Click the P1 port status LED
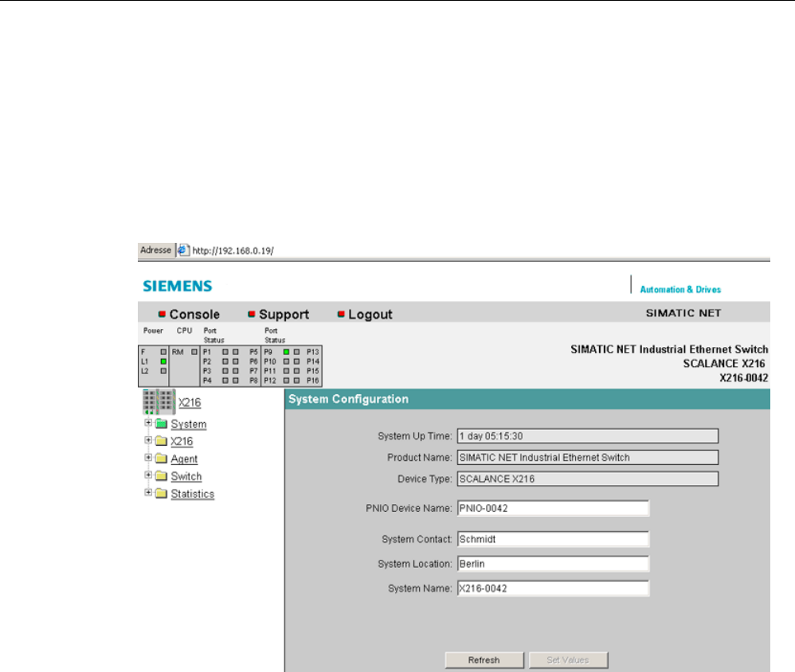This screenshot has height=672, width=795. [225, 352]
